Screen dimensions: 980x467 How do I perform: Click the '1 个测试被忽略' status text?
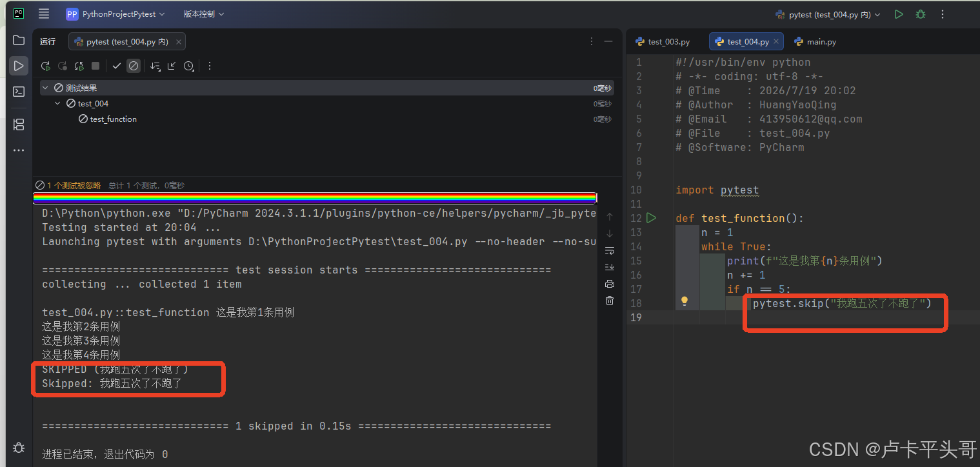(x=74, y=185)
